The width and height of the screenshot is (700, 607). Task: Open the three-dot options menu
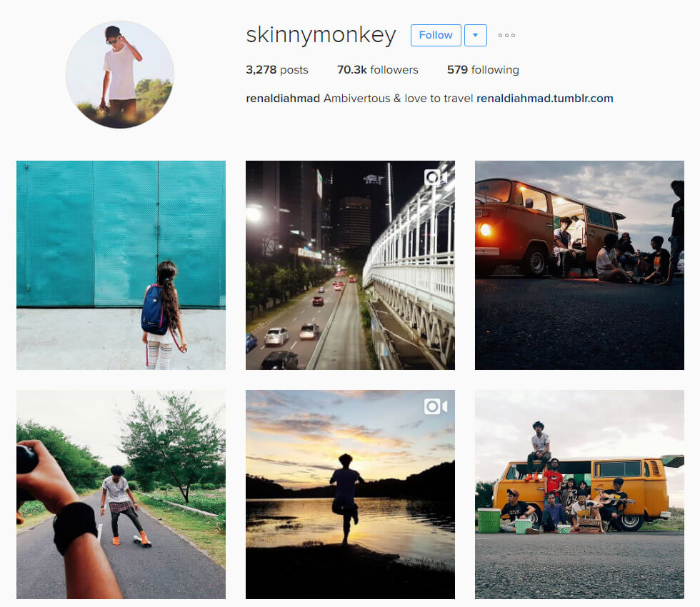506,35
